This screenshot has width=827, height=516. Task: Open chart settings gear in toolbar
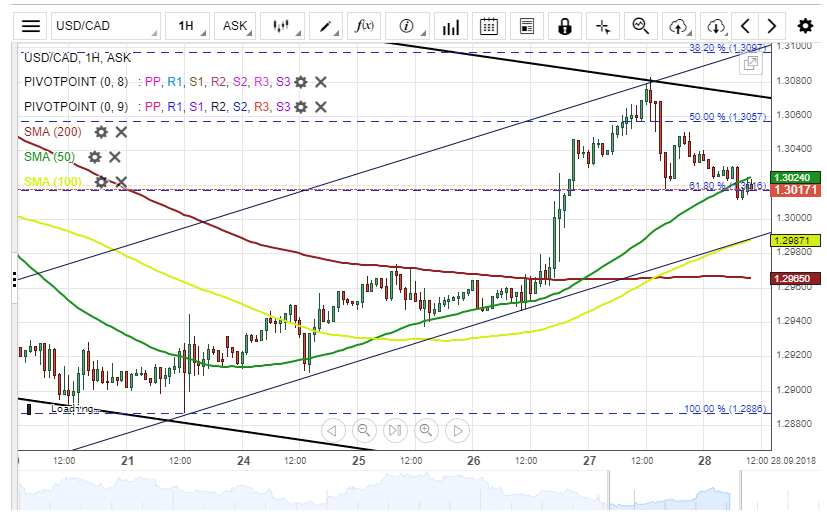pos(805,26)
